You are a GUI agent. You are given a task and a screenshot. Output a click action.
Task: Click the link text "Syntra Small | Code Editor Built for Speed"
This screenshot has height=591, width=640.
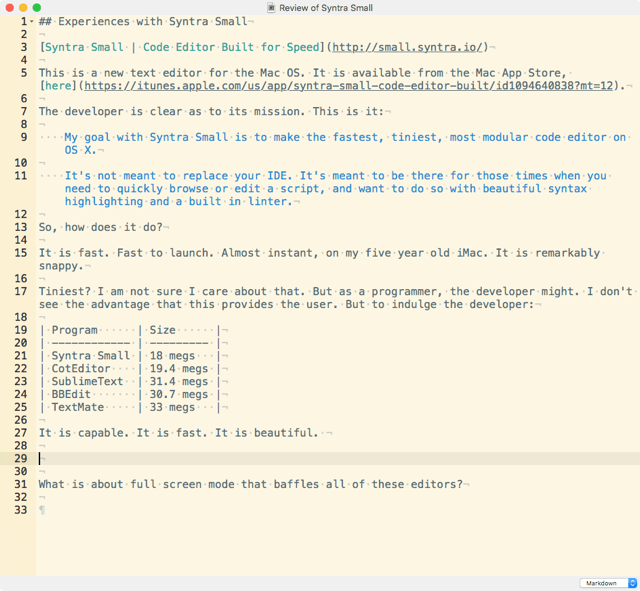pos(182,47)
